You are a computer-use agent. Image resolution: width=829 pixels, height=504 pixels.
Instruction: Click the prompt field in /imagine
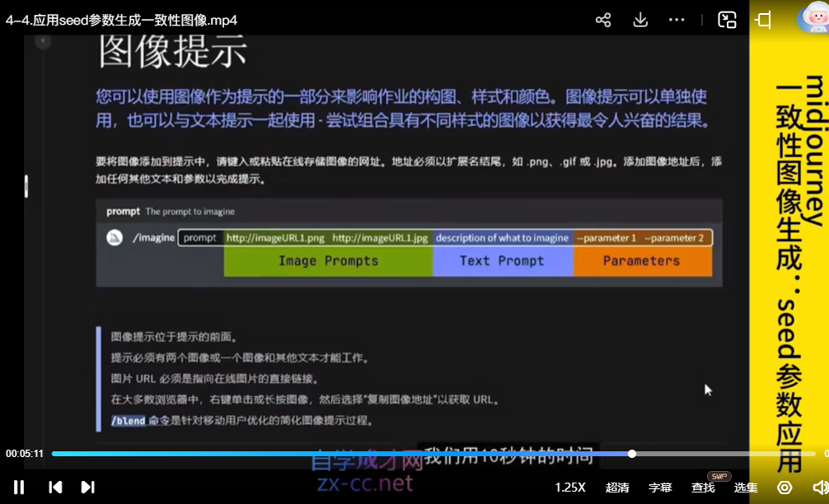(x=445, y=238)
